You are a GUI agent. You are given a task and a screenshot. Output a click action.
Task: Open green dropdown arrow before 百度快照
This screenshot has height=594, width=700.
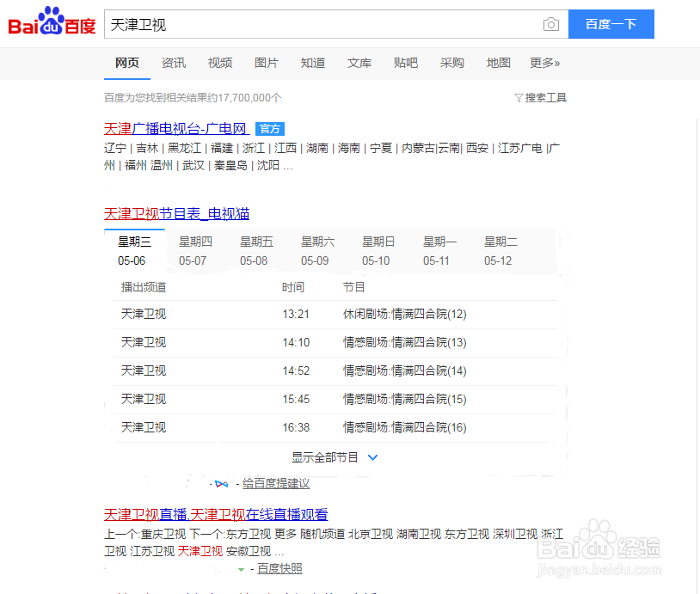click(241, 569)
